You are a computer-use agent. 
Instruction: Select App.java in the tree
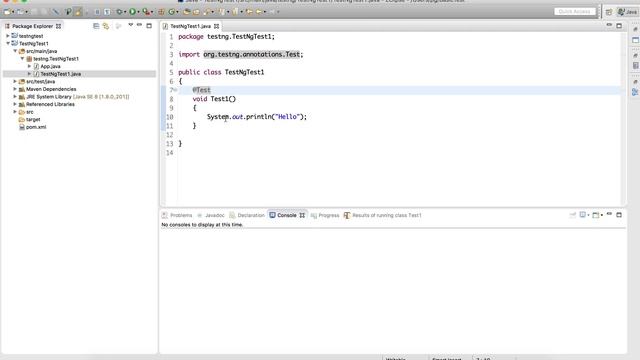[x=50, y=66]
